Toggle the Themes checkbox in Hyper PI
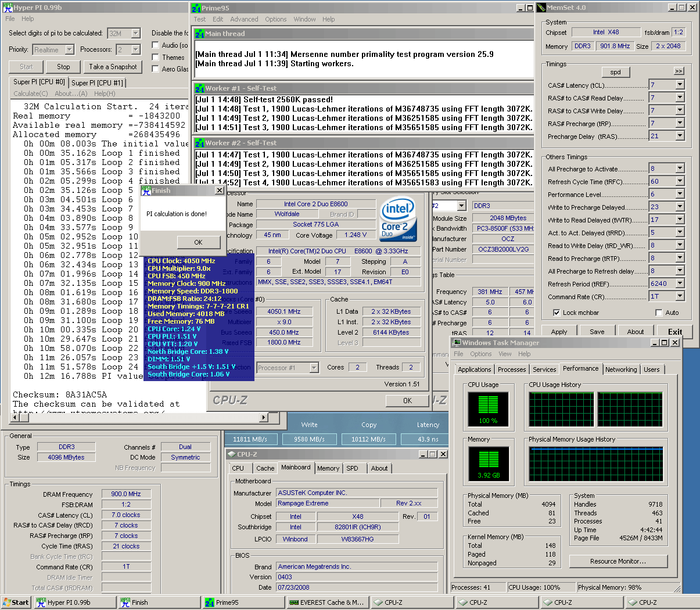 coord(155,57)
